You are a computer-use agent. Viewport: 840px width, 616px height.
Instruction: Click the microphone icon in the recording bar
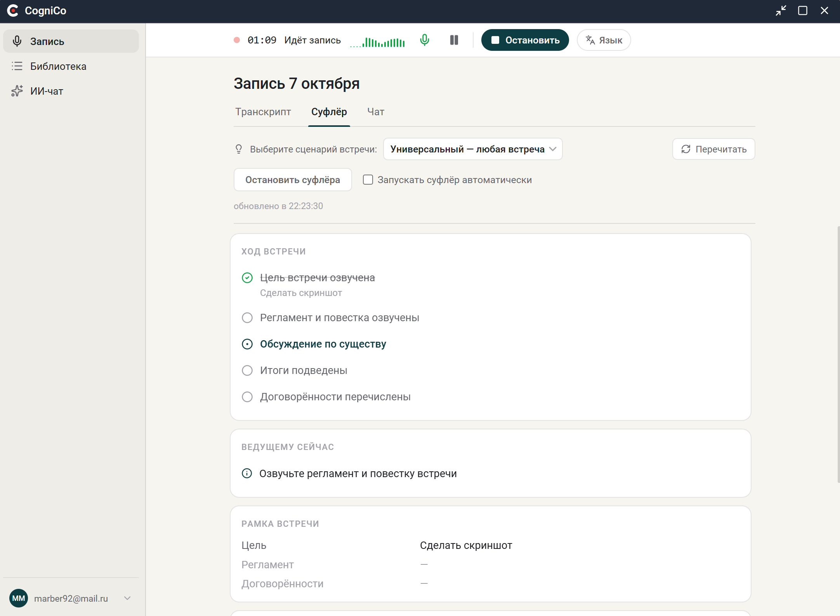tap(425, 40)
